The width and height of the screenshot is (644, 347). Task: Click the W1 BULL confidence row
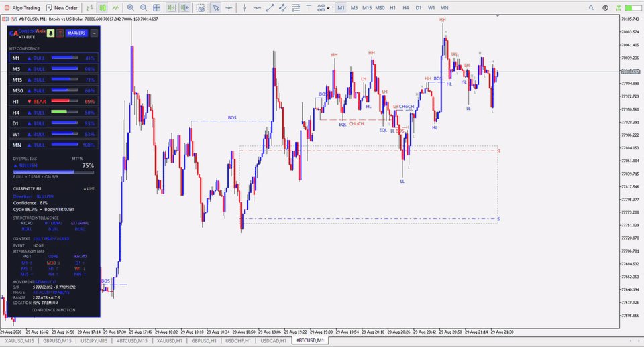54,134
